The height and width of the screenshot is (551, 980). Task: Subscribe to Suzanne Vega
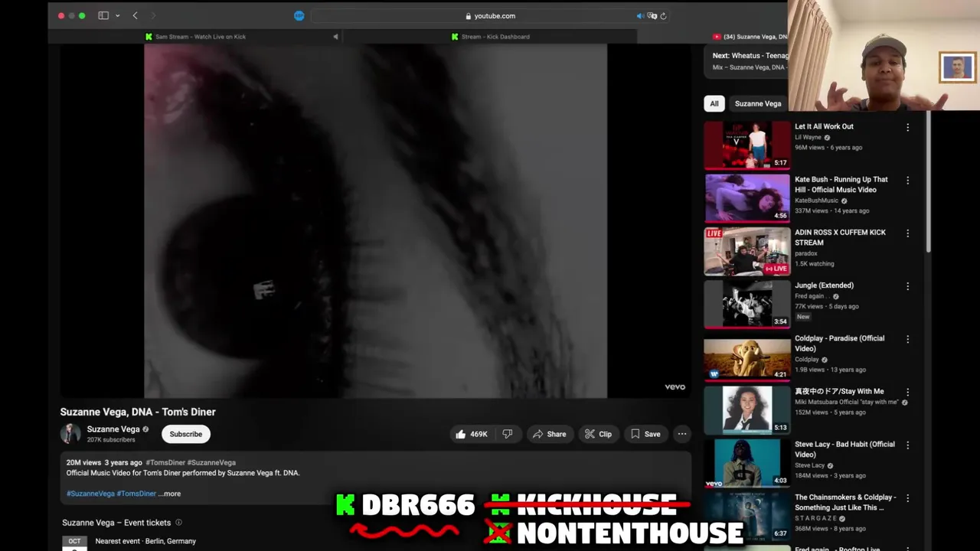pos(186,434)
